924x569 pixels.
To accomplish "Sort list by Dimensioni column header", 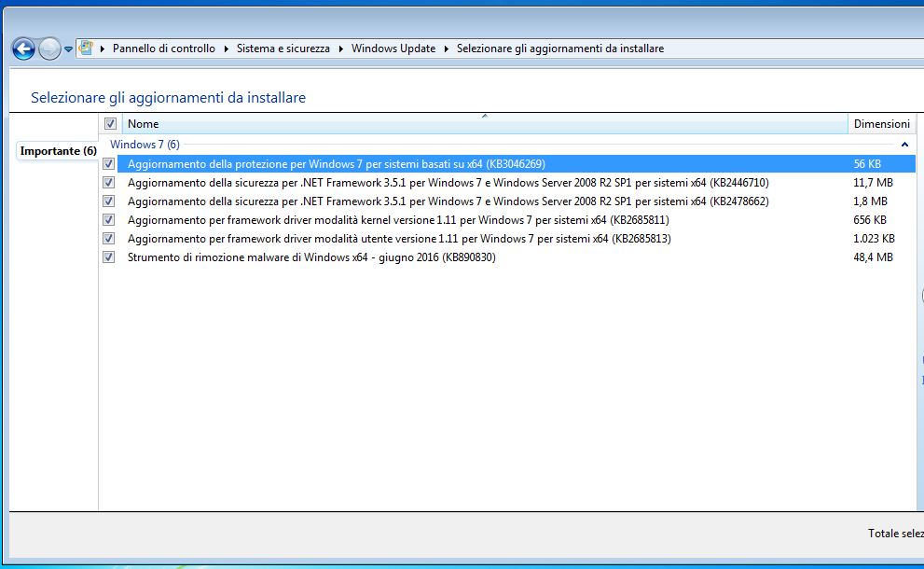I will click(x=881, y=123).
